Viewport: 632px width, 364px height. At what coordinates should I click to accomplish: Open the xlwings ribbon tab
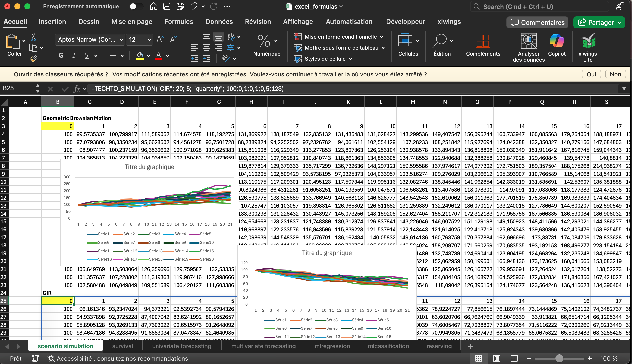[449, 22]
